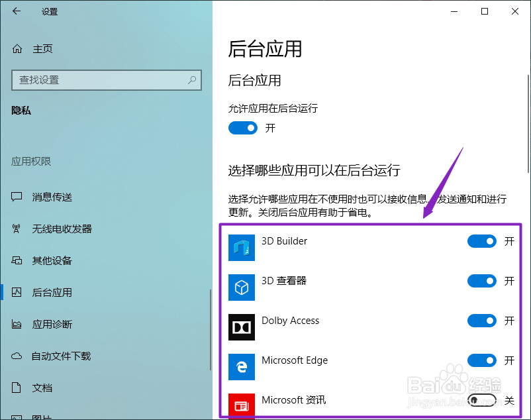Click the 隐私 section heading

21,111
